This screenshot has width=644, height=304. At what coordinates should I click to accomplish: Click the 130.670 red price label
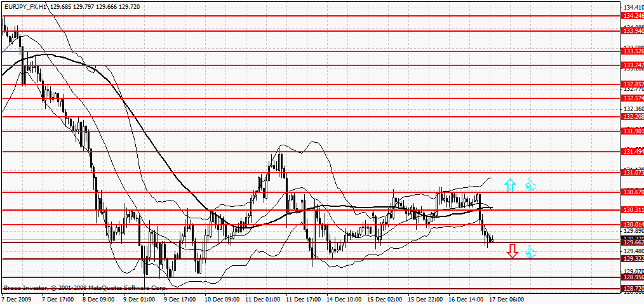[633, 192]
